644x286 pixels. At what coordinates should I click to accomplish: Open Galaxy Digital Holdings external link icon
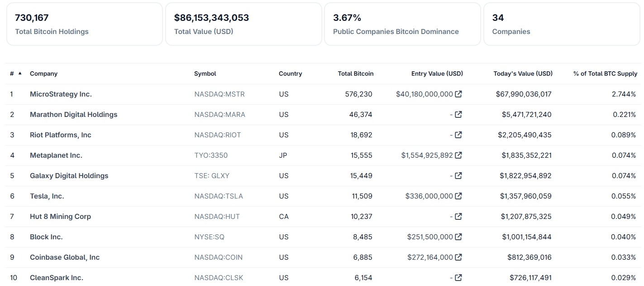(458, 176)
